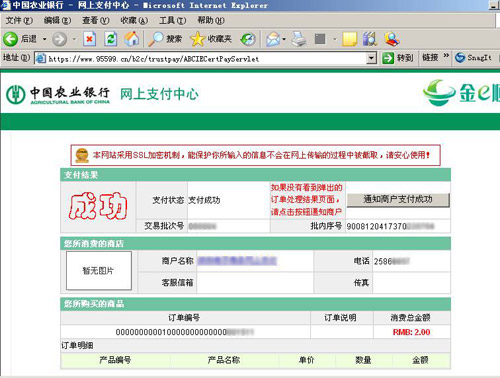Click the gray Edit square toolbar icon
The image size is (500, 378).
(320, 39)
